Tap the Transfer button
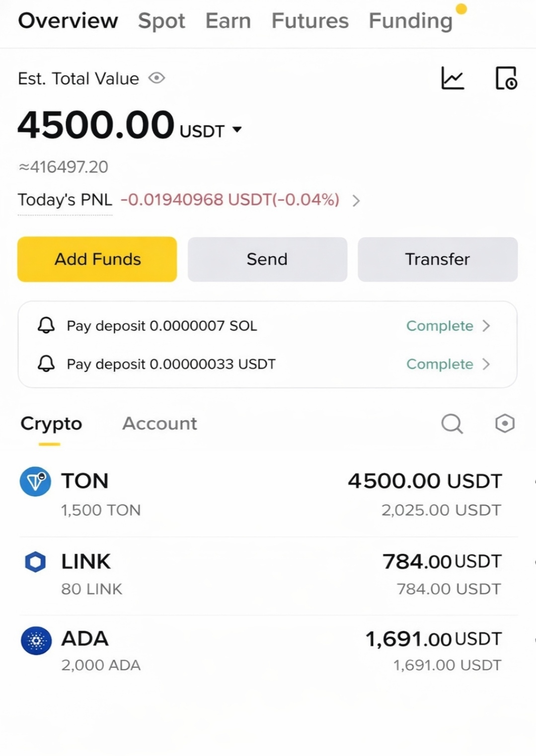 point(438,259)
